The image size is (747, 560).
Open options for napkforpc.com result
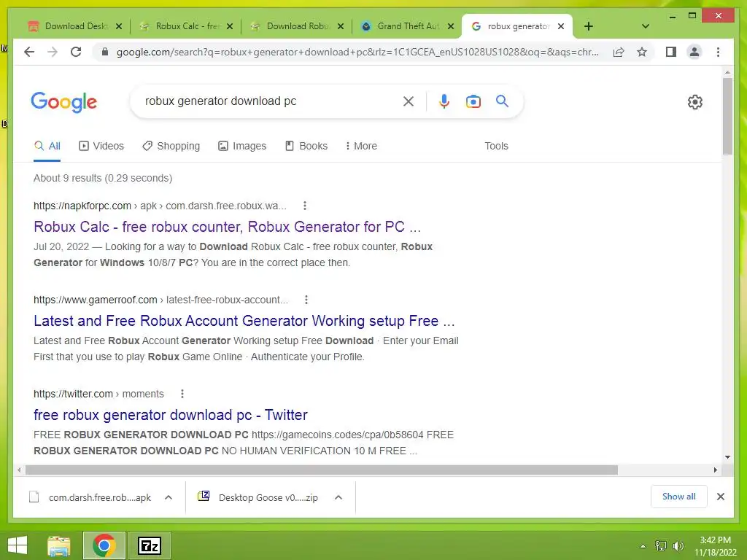305,206
